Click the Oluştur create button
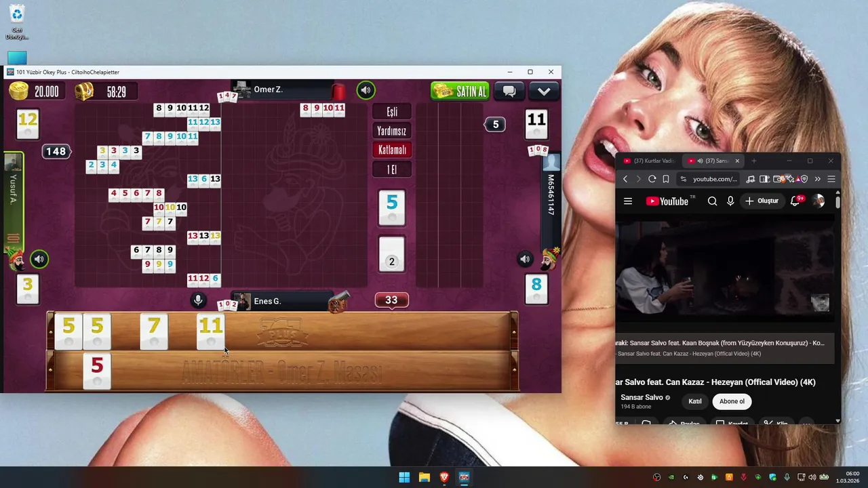This screenshot has width=868, height=488. click(x=762, y=201)
